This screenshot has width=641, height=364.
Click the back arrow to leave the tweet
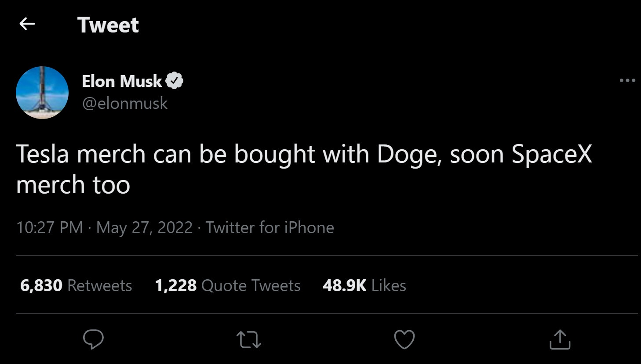click(27, 24)
